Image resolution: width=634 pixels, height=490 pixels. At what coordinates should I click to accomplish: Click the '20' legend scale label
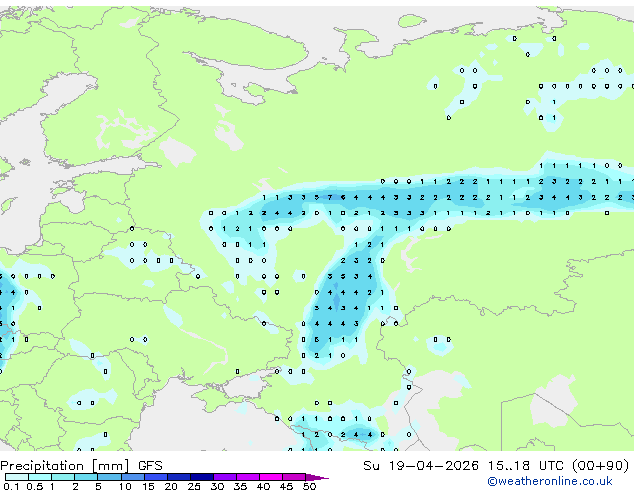(171, 486)
